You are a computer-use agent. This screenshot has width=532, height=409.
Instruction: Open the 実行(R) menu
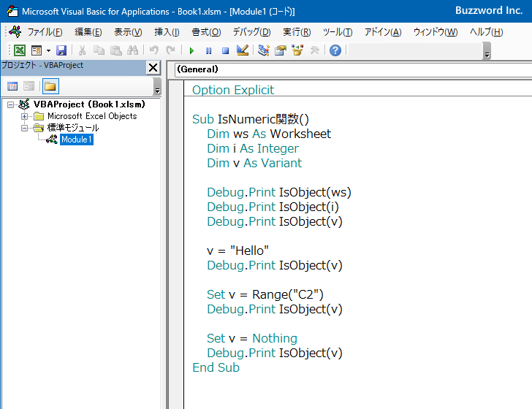tap(297, 32)
